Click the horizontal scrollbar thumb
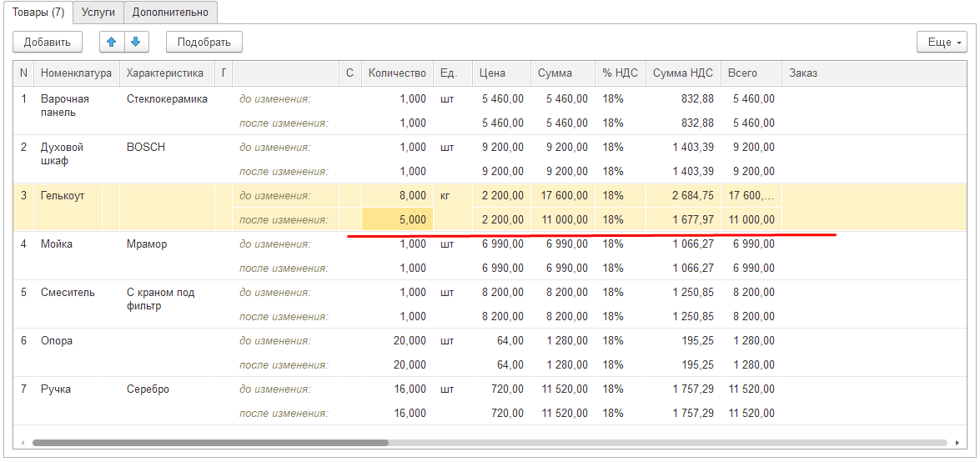 pos(210,443)
